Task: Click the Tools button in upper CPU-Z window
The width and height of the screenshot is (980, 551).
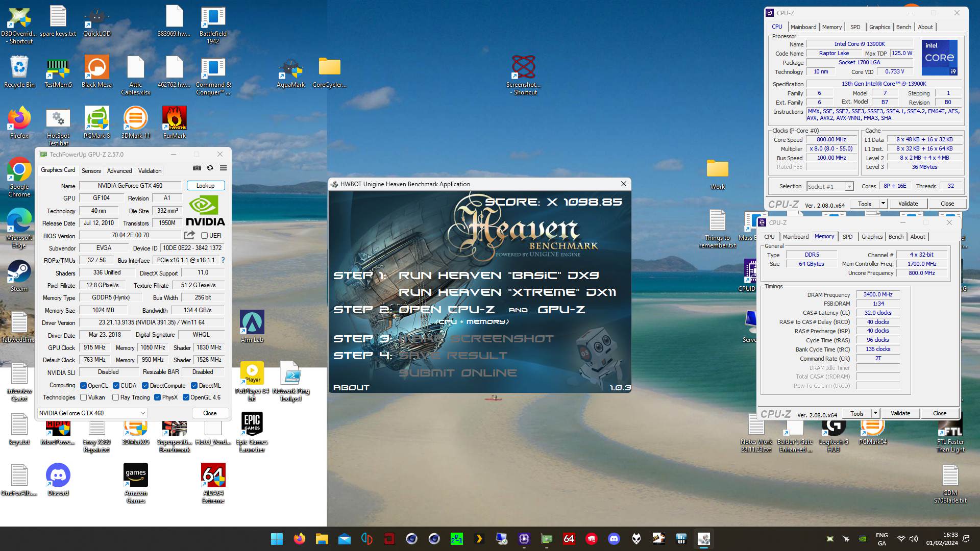Action: (865, 204)
